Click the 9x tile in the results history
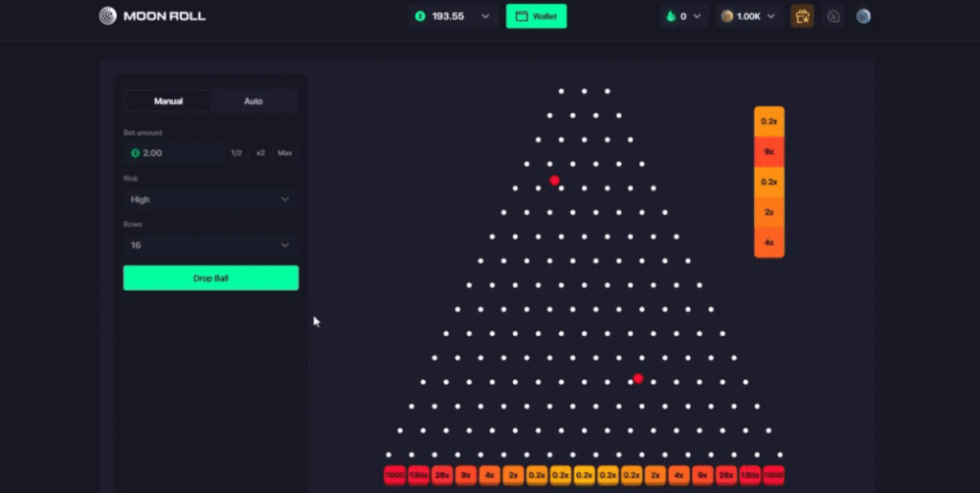Image resolution: width=980 pixels, height=493 pixels. pyautogui.click(x=768, y=151)
